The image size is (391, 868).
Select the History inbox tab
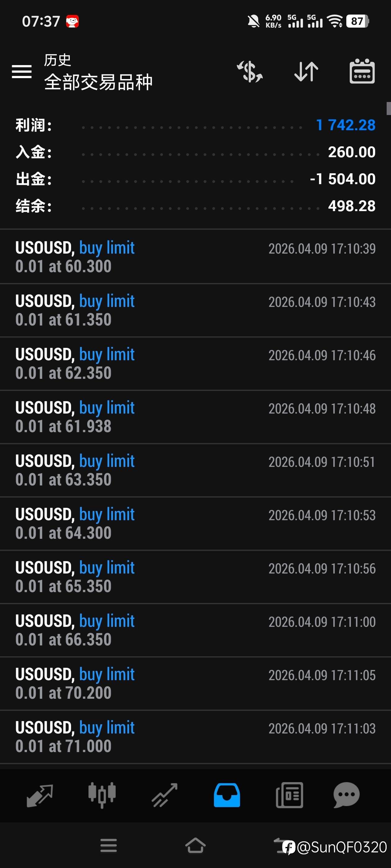[x=227, y=795]
